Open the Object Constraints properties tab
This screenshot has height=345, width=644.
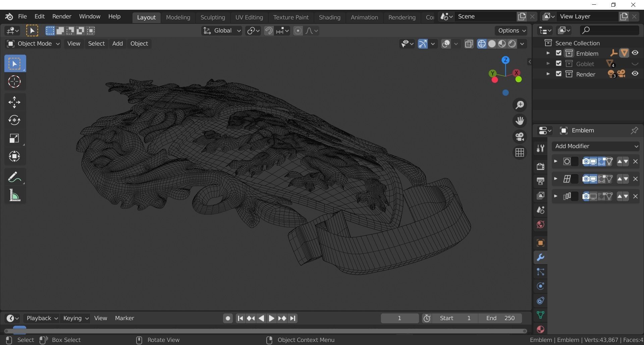click(x=540, y=301)
